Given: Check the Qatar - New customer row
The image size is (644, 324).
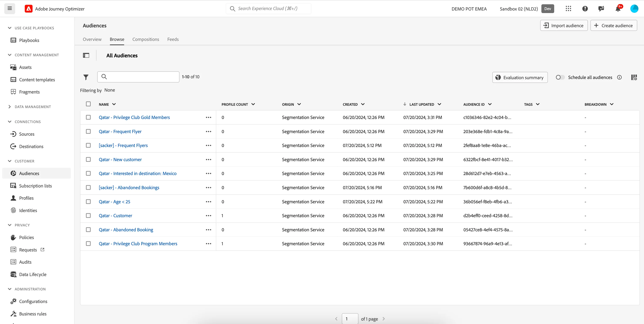Looking at the screenshot, I should point(88,159).
